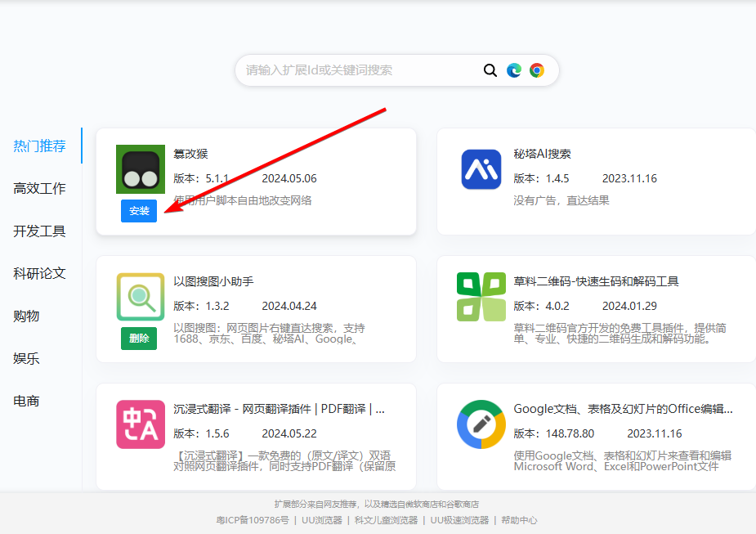The image size is (756, 534).
Task: Open the 热门推荐 category
Action: coord(39,146)
